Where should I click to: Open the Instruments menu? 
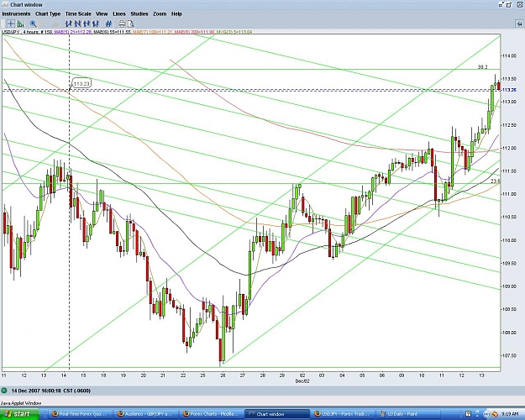tap(16, 13)
